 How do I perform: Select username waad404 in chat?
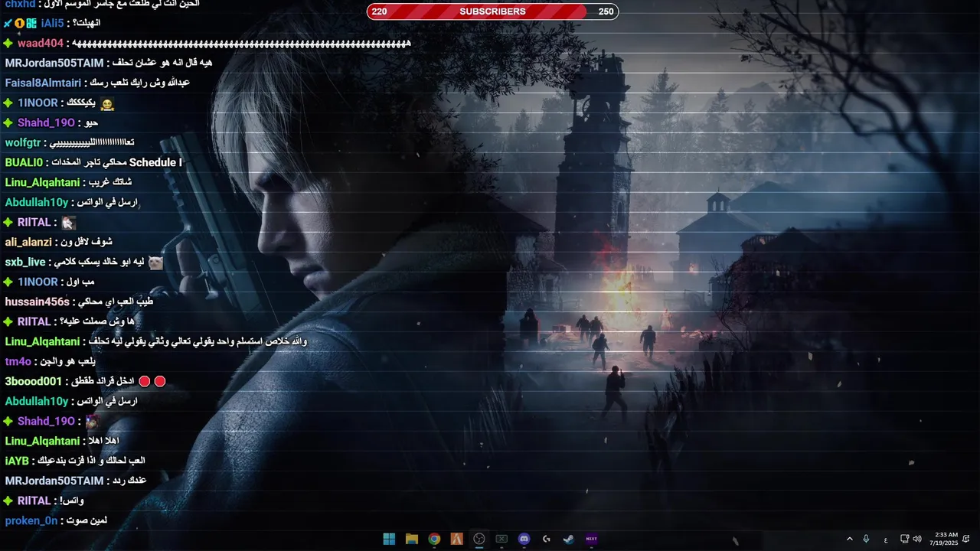click(x=41, y=43)
